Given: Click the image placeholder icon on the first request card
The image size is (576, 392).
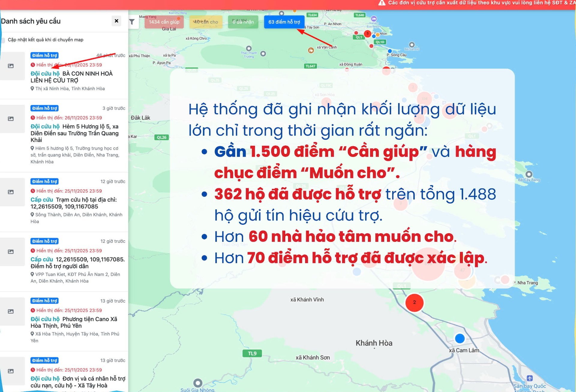Looking at the screenshot, I should (11, 66).
